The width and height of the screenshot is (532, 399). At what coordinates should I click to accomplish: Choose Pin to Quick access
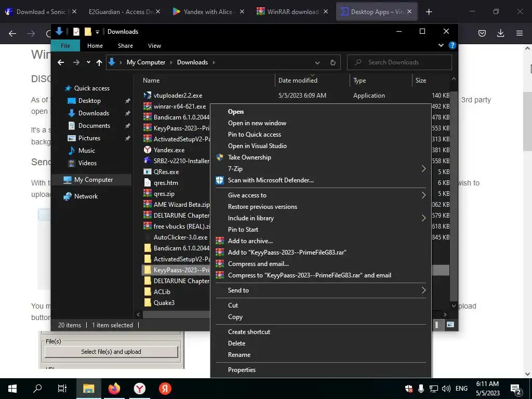click(254, 135)
